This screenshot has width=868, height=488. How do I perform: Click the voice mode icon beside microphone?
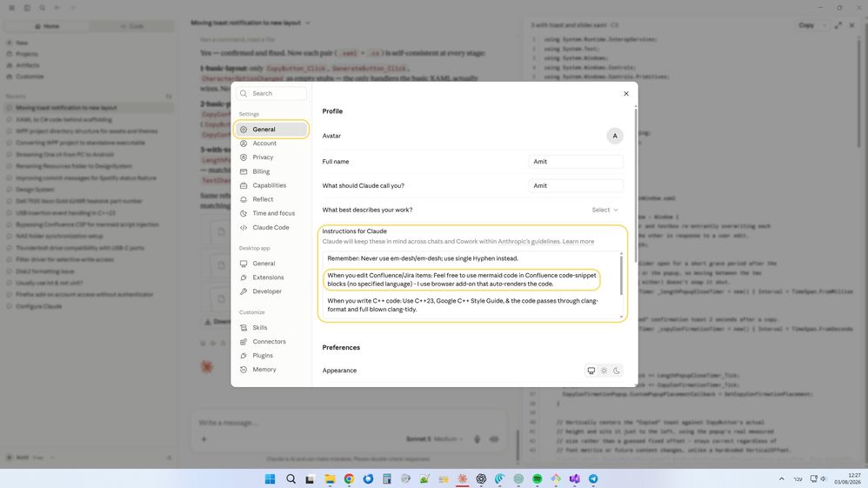click(494, 439)
